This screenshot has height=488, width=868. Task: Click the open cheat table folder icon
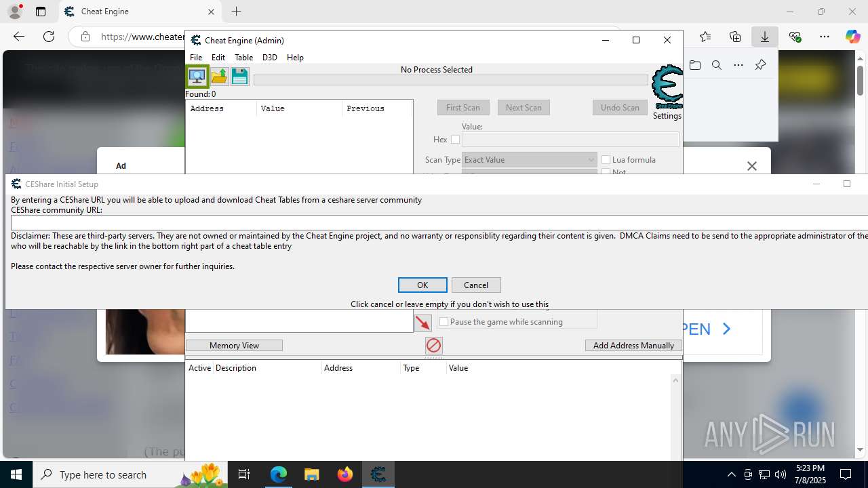click(219, 76)
